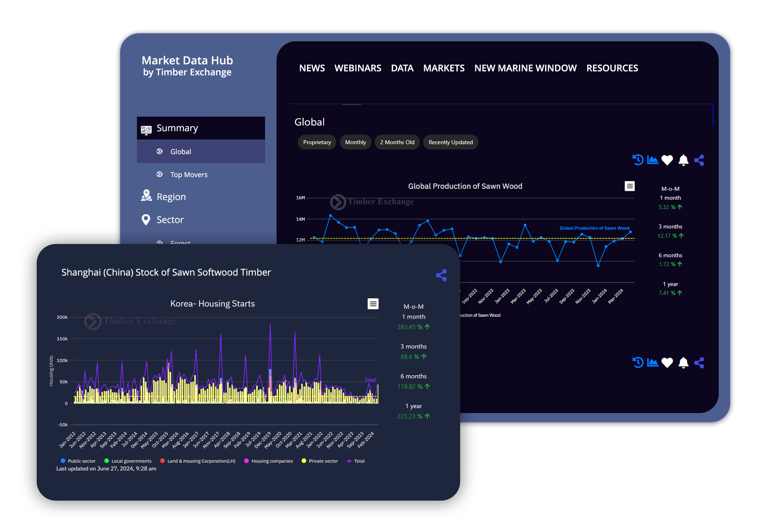Click the arrow icon beside Top Movers
The width and height of the screenshot is (765, 532).
pos(160,174)
